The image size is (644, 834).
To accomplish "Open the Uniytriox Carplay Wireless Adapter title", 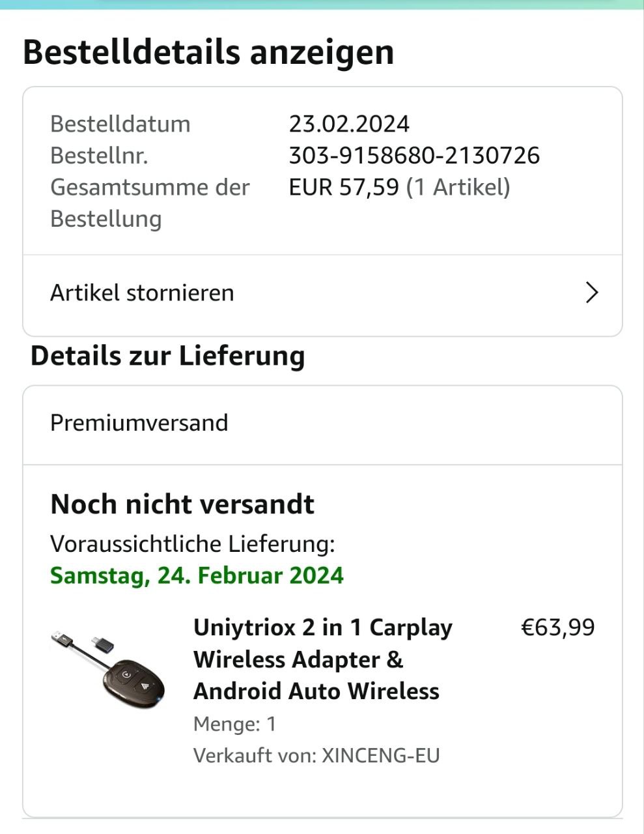I will point(322,659).
